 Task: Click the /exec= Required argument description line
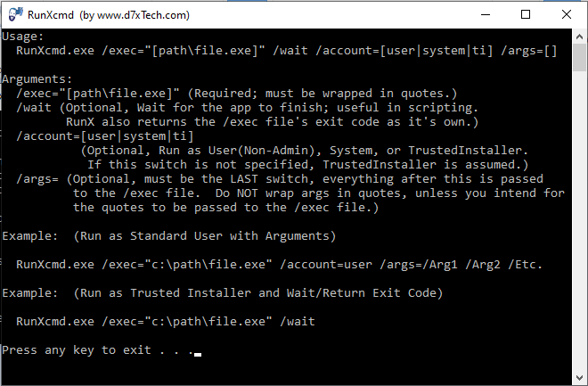[x=237, y=94]
